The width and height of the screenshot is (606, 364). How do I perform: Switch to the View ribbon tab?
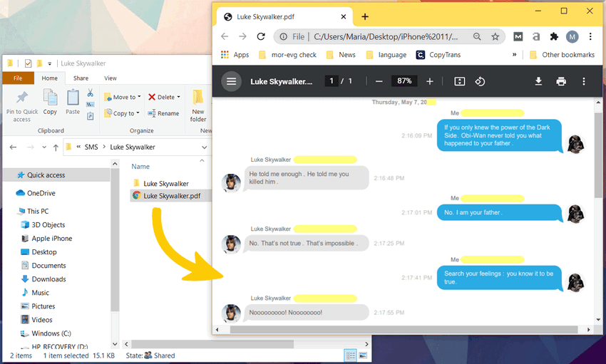pos(110,78)
